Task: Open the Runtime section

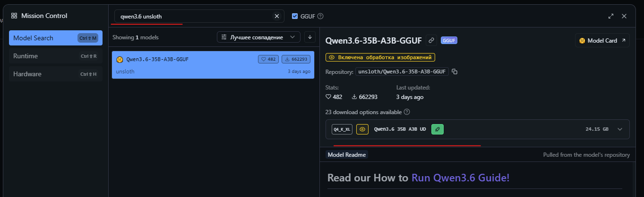Action: pyautogui.click(x=56, y=56)
